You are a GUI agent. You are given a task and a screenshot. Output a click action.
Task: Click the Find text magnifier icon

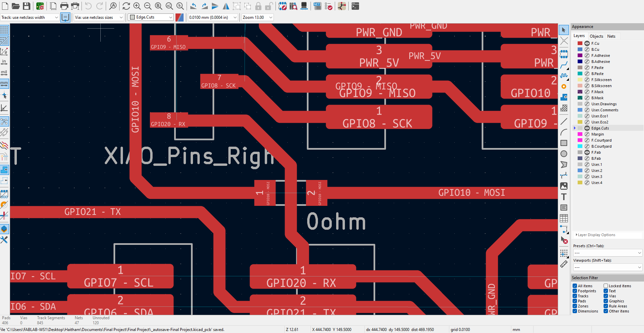113,6
